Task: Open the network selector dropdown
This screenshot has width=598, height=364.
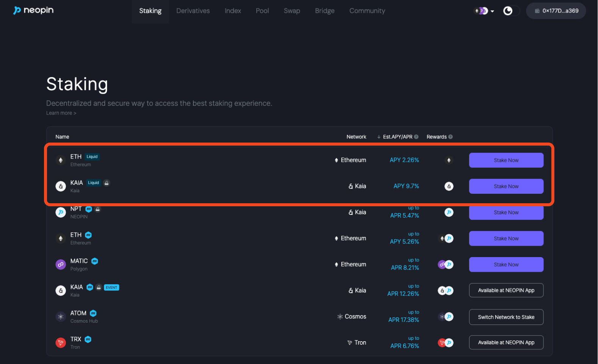Action: click(x=484, y=11)
